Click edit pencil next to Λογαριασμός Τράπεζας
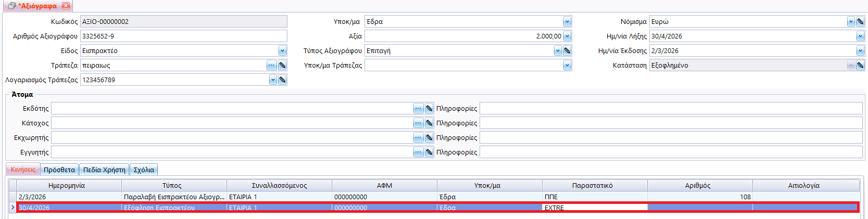This screenshot has height=219, width=868. [x=282, y=80]
